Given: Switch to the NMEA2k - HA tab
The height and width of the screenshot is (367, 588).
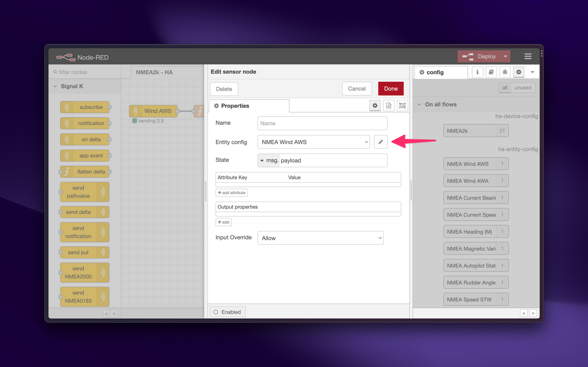Looking at the screenshot, I should [x=154, y=72].
